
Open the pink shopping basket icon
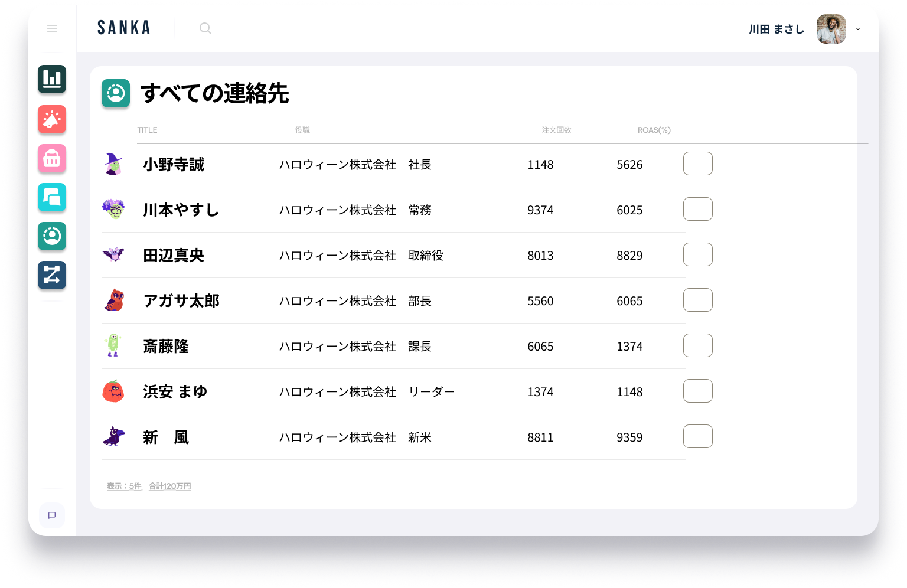pyautogui.click(x=52, y=158)
